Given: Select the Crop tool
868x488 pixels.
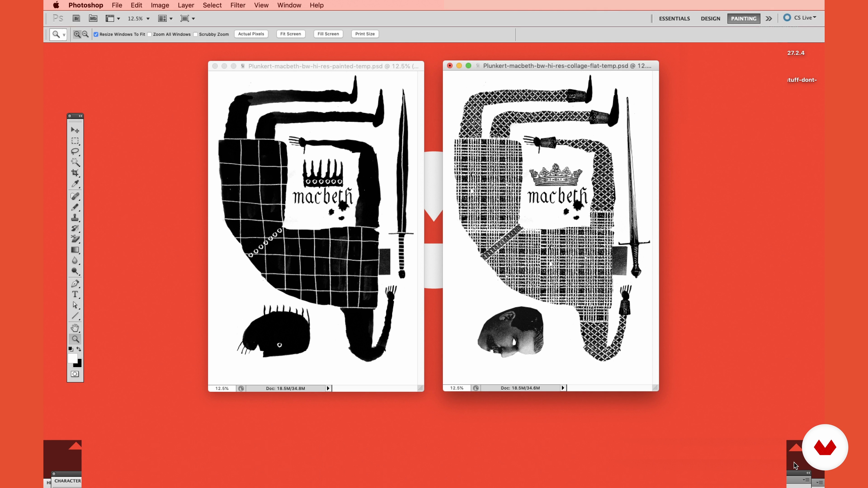Looking at the screenshot, I should pyautogui.click(x=75, y=173).
